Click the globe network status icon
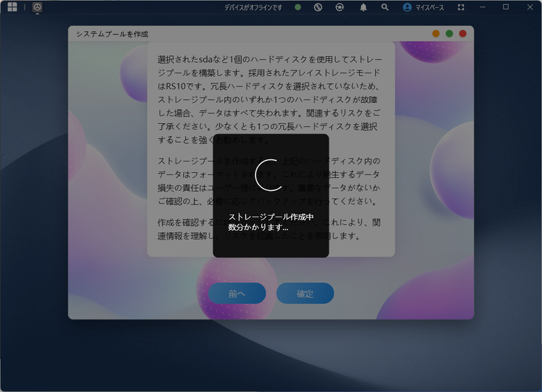The width and height of the screenshot is (542, 392). coord(318,7)
